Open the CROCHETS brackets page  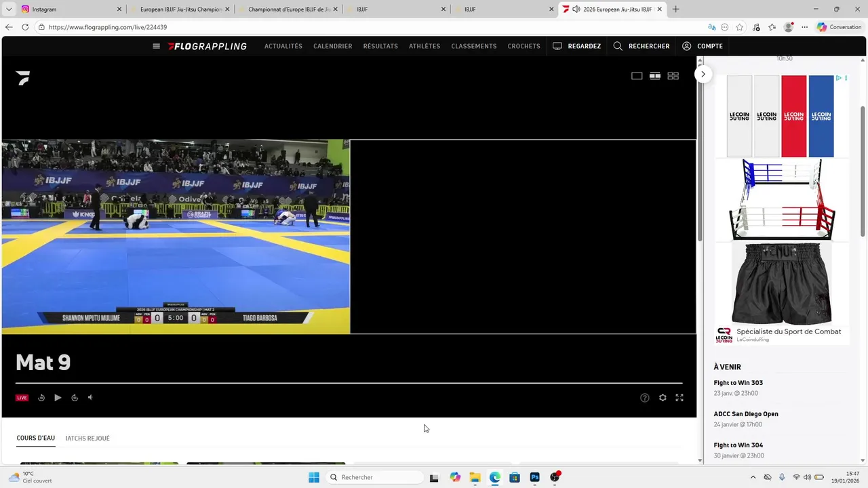point(524,46)
